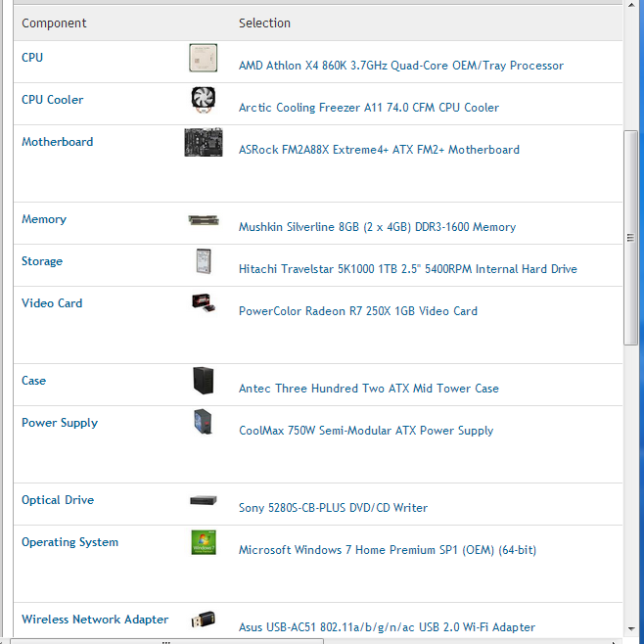
Task: Open the Mushkin Silverline 8GB memory link
Action: tap(377, 227)
